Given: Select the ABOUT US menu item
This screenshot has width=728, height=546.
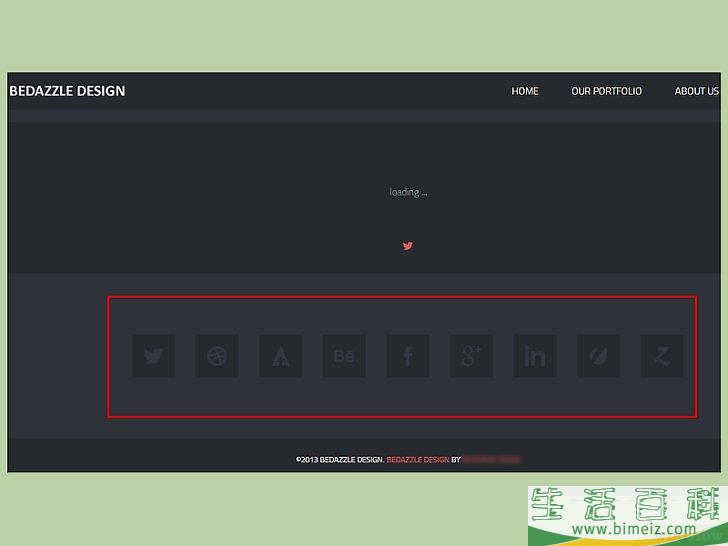Looking at the screenshot, I should click(x=696, y=91).
